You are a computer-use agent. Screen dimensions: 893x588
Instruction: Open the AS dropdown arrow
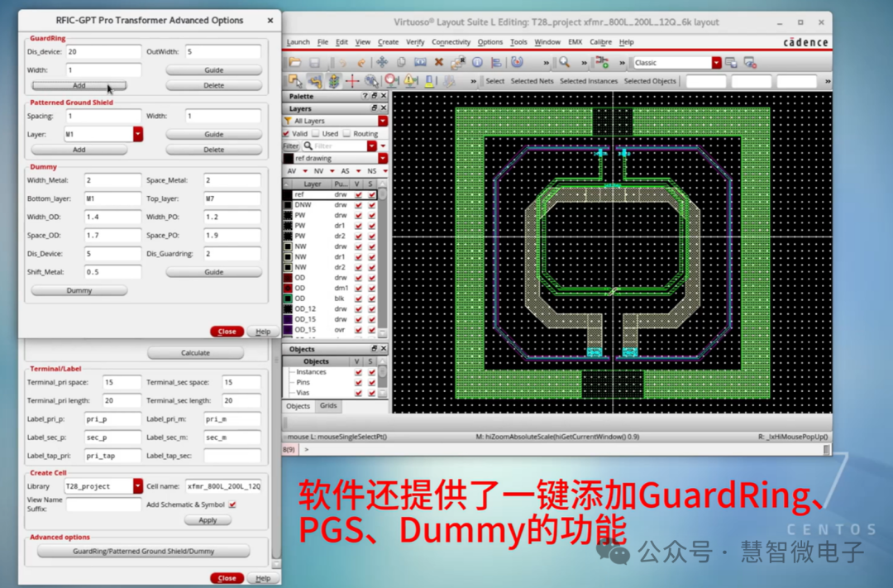358,171
